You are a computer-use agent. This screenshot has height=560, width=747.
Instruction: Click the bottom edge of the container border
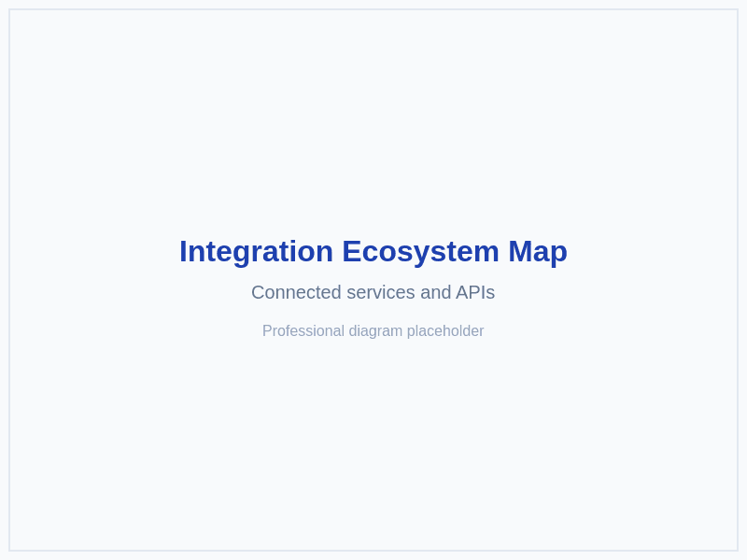[373, 549]
